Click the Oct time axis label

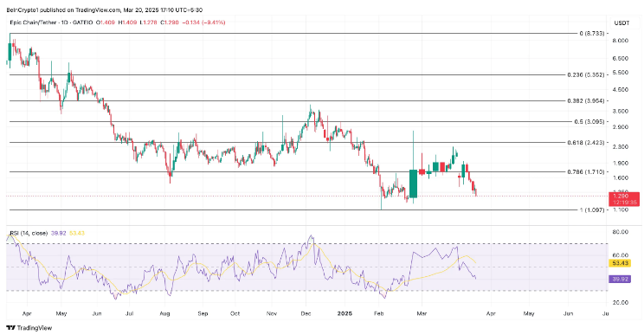(235, 313)
